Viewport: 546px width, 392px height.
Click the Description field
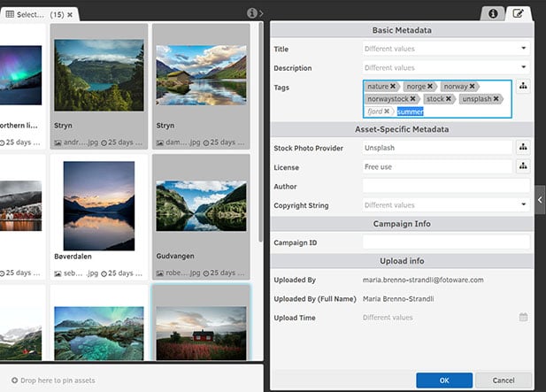pos(446,67)
